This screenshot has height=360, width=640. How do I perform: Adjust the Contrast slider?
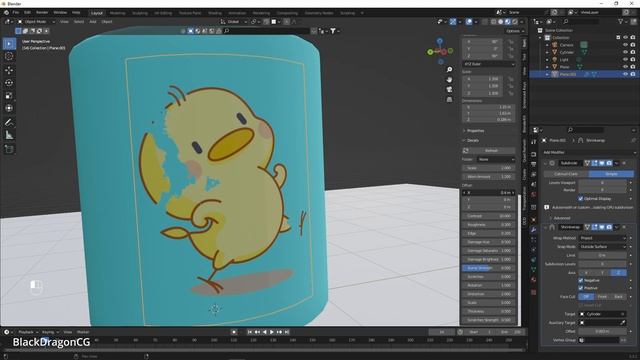point(489,216)
